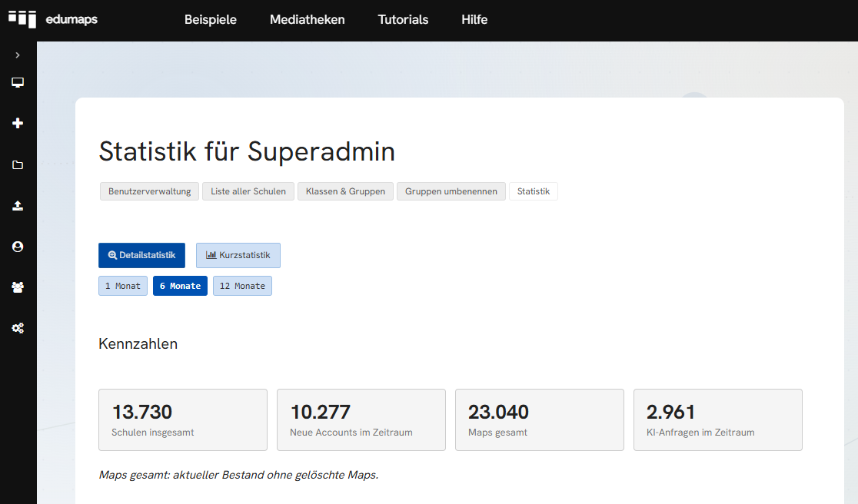Image resolution: width=858 pixels, height=504 pixels.
Task: Click the Hilfe menu item
Action: point(474,20)
